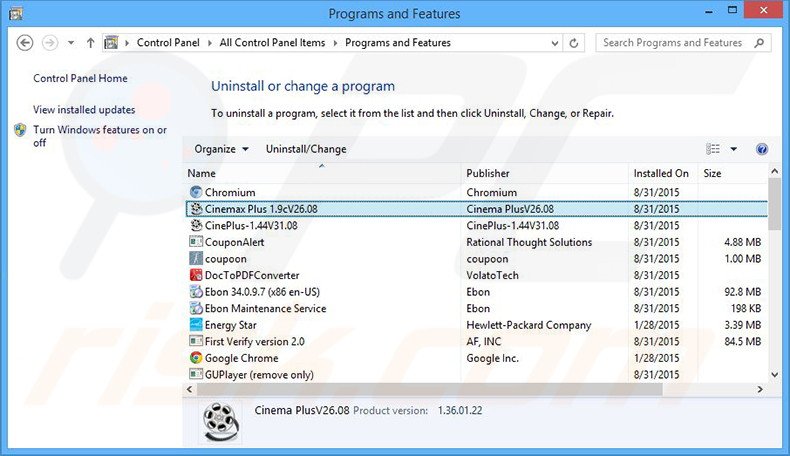Click the Google Chrome icon

click(196, 358)
